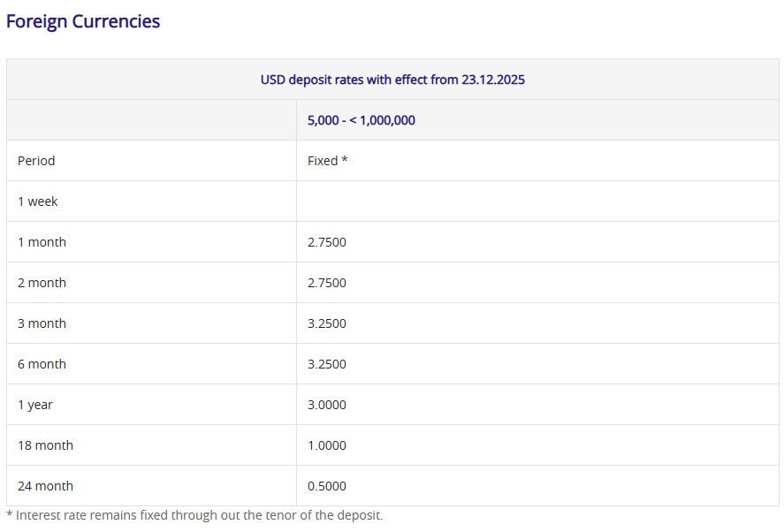Click the 1 year period cell
Screen dimensions: 784x532
pos(35,405)
